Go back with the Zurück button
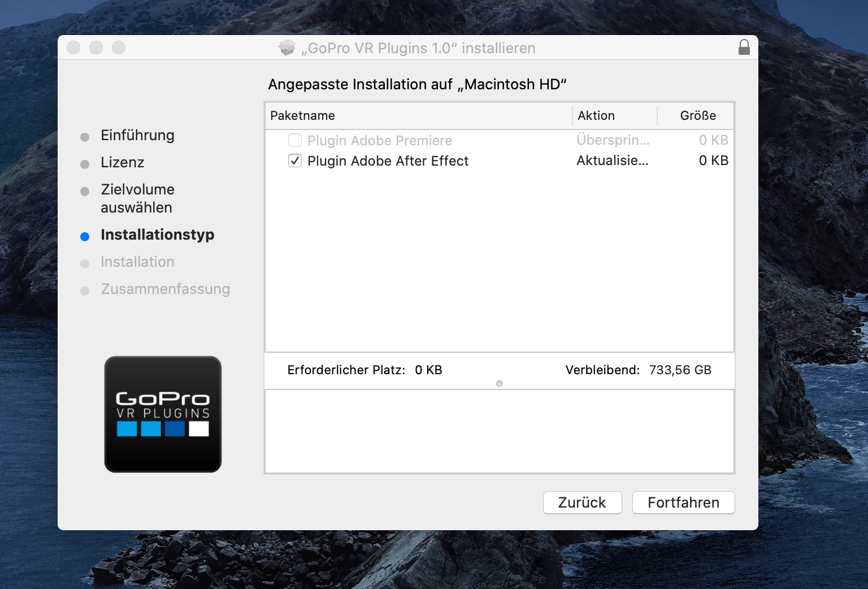The width and height of the screenshot is (868, 589). 582,503
